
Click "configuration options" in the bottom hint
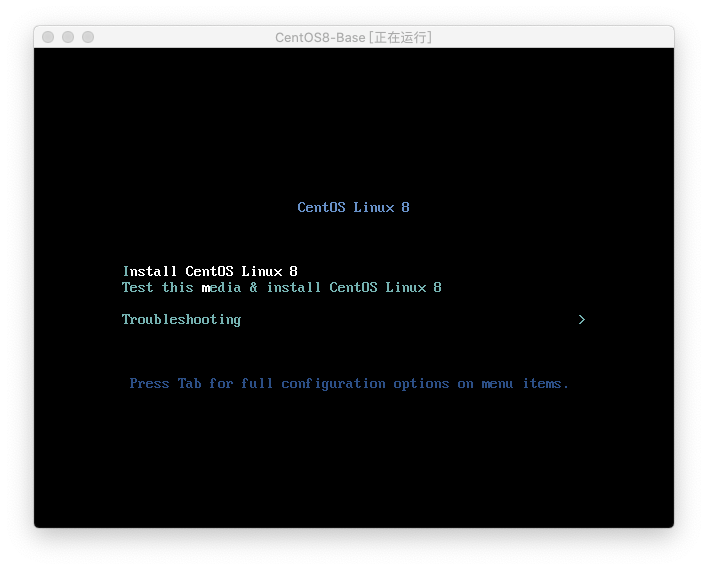point(365,383)
